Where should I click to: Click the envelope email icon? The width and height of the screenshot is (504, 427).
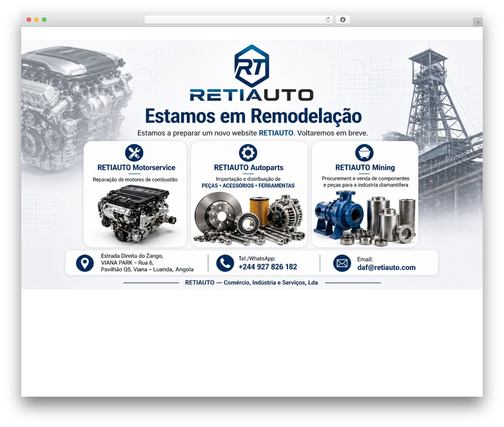tap(342, 263)
